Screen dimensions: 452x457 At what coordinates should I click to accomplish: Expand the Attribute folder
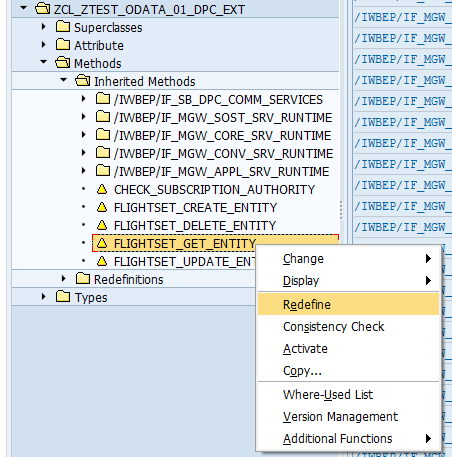tap(43, 44)
